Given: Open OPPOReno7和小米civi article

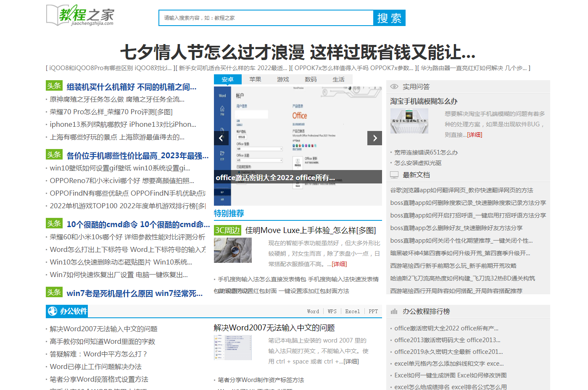Looking at the screenshot, I should pyautogui.click(x=122, y=181).
